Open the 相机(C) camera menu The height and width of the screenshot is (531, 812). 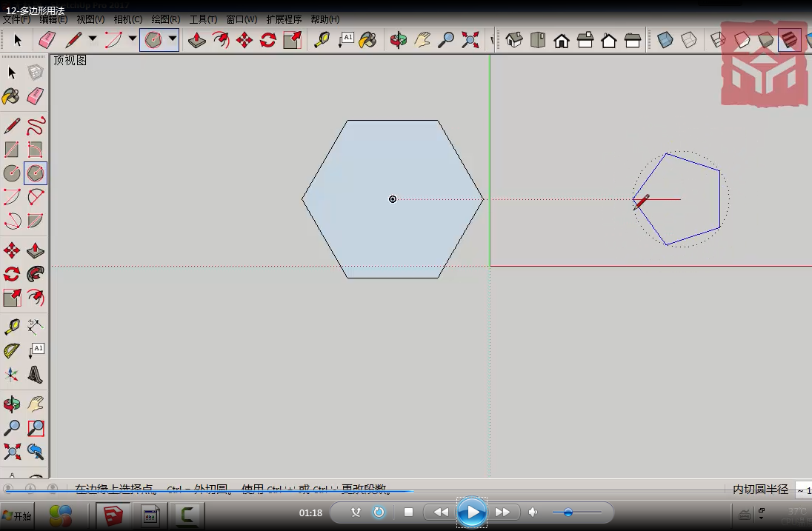(x=128, y=19)
